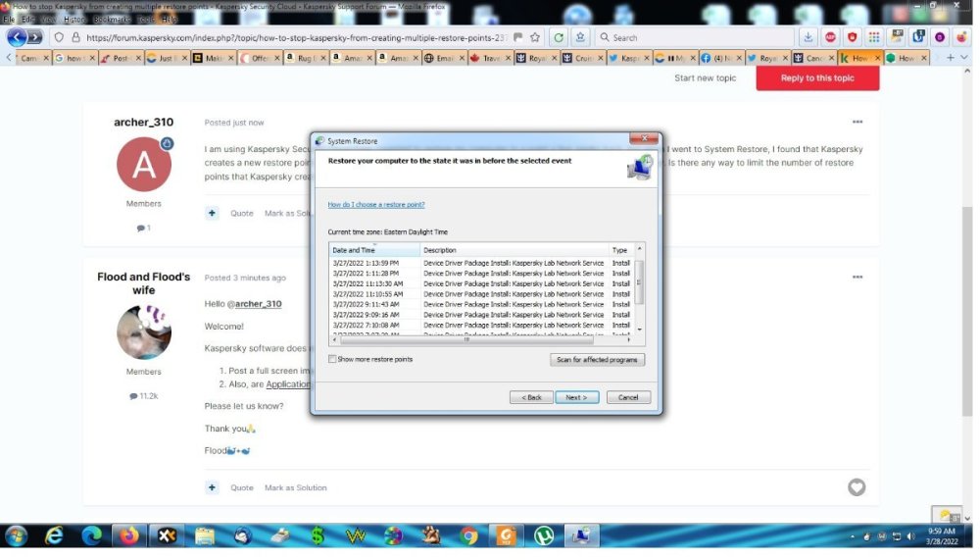The width and height of the screenshot is (980, 560).
Task: Click the heart reaction icon on Flood's post
Action: [x=857, y=486]
